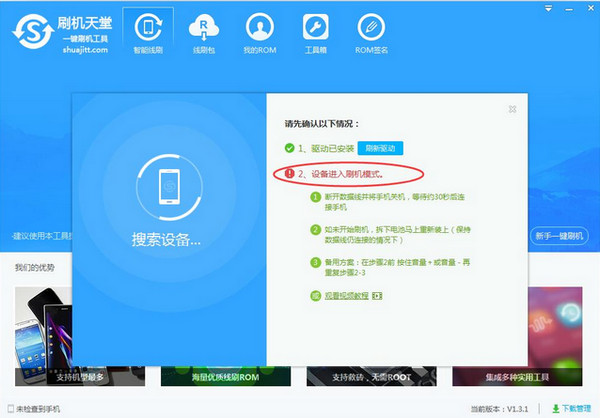Open the title bar dropdown menu arrow
600x418 pixels.
pyautogui.click(x=548, y=8)
